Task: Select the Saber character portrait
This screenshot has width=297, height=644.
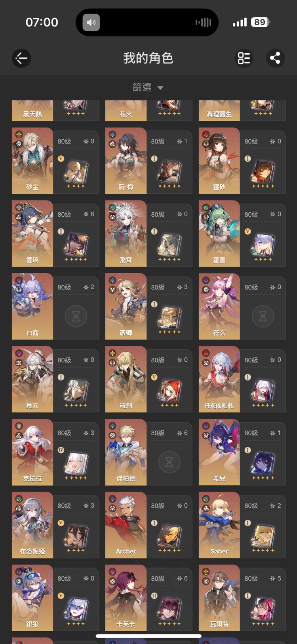Action: [219, 525]
